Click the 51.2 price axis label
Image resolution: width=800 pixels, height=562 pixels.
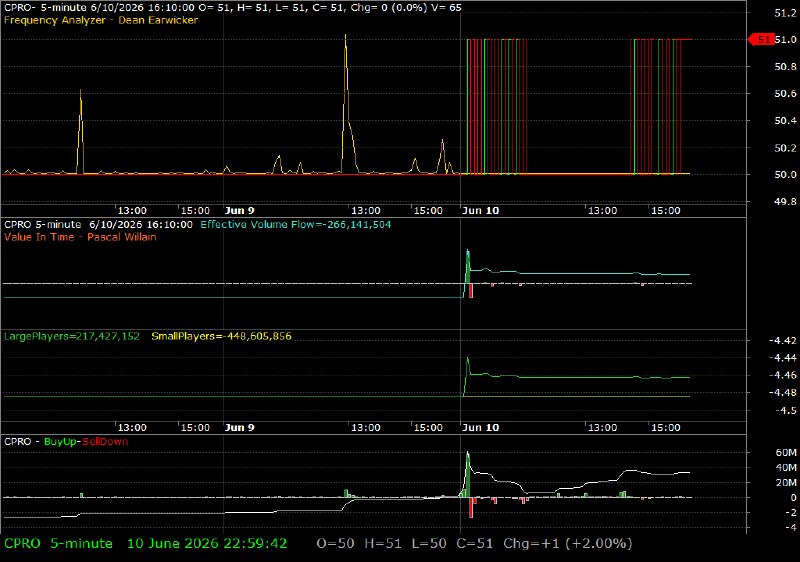[x=785, y=13]
